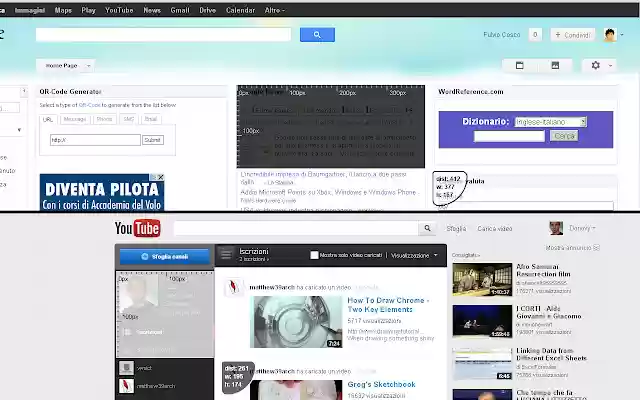The image size is (640, 400).
Task: Select the SMS tab in QR-Code Generator
Action: click(x=129, y=119)
